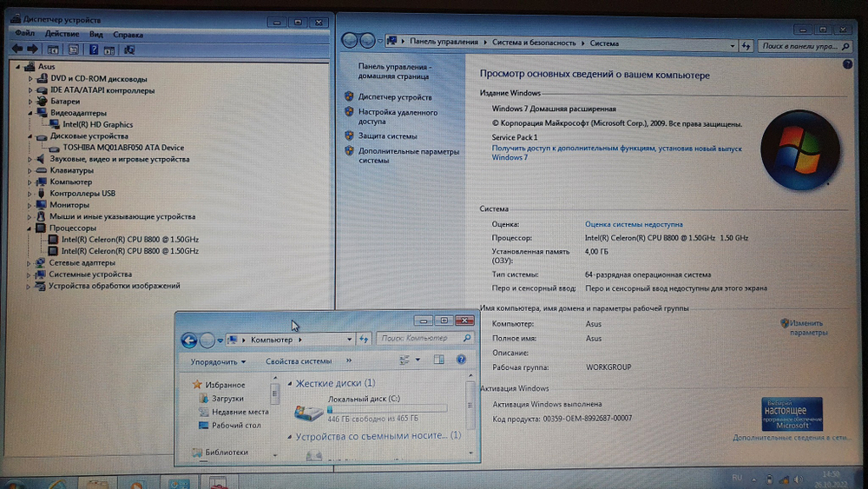Expand Контроллеры USB node

click(30, 194)
